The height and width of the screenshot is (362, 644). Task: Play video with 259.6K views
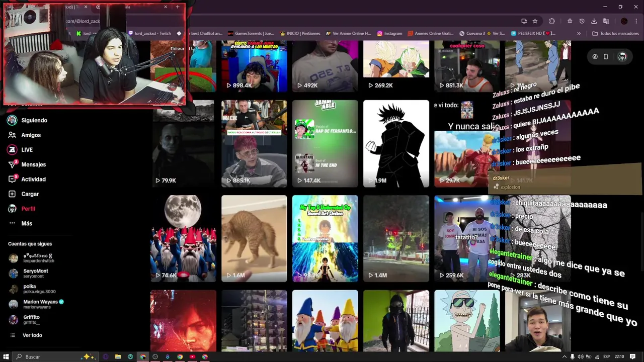pos(467,238)
